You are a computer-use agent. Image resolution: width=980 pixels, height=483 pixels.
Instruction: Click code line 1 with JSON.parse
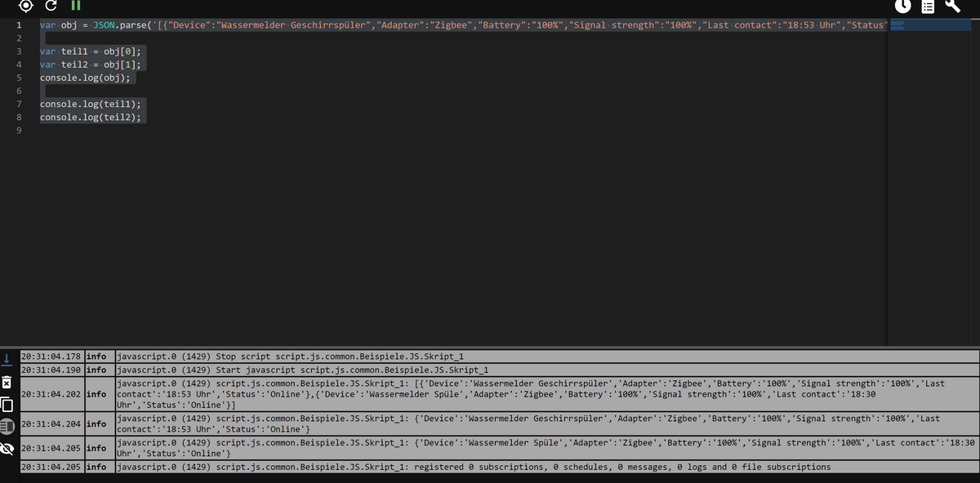[x=462, y=25]
